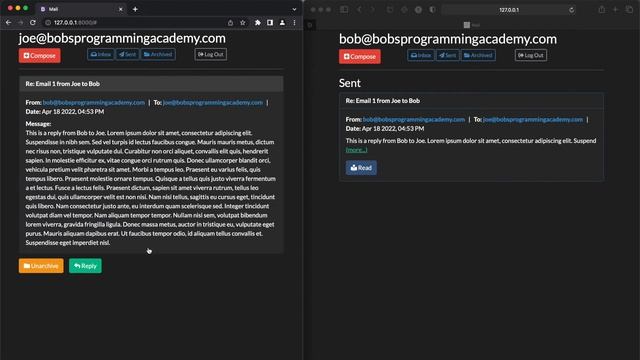This screenshot has height=360, width=640.
Task: Open Sent folder in joe's mail window
Action: click(x=128, y=54)
